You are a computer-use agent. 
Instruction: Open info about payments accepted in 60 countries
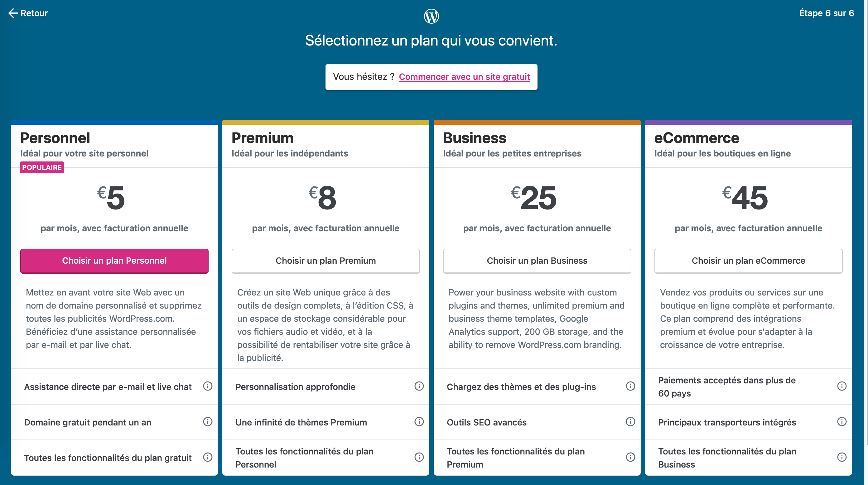coord(841,386)
